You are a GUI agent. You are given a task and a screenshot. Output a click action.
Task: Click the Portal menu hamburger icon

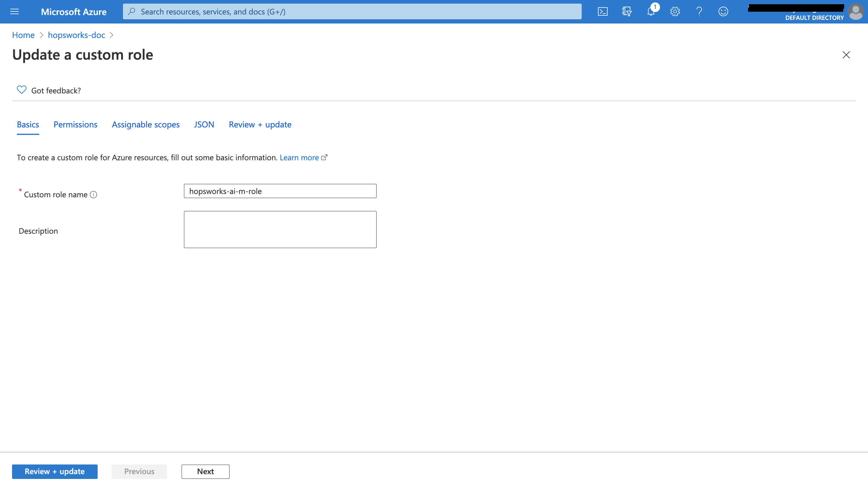point(16,11)
